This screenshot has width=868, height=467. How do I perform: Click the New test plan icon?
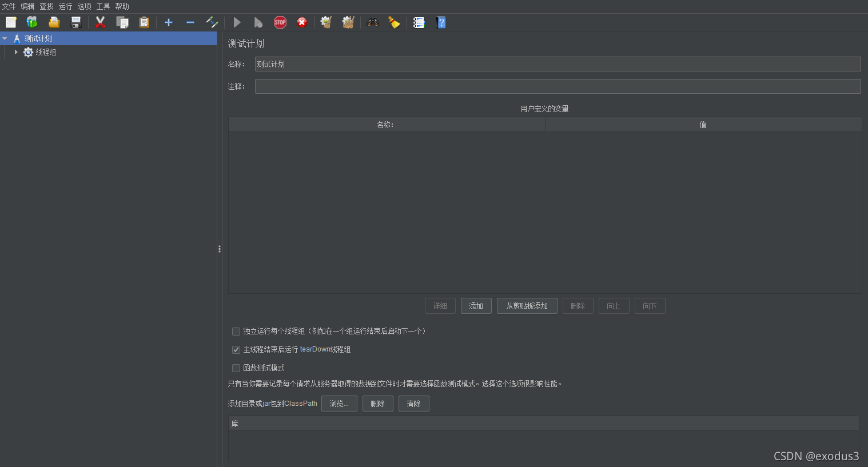point(11,22)
